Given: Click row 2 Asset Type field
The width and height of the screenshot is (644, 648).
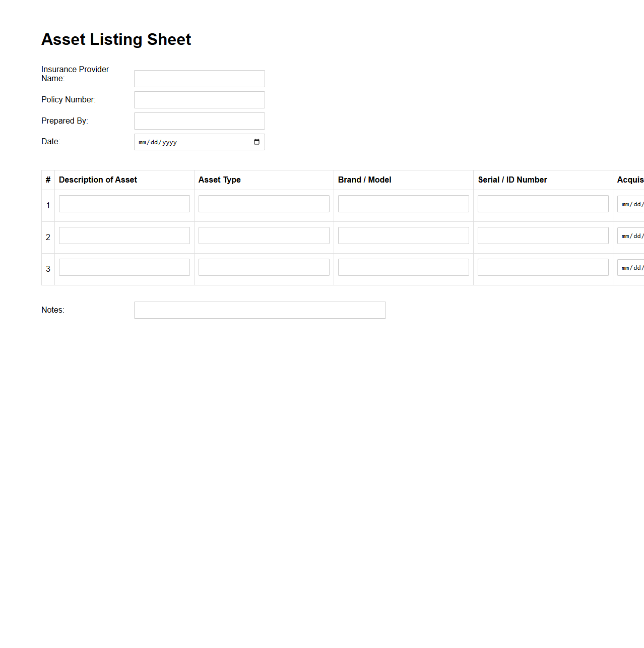Looking at the screenshot, I should point(264,235).
